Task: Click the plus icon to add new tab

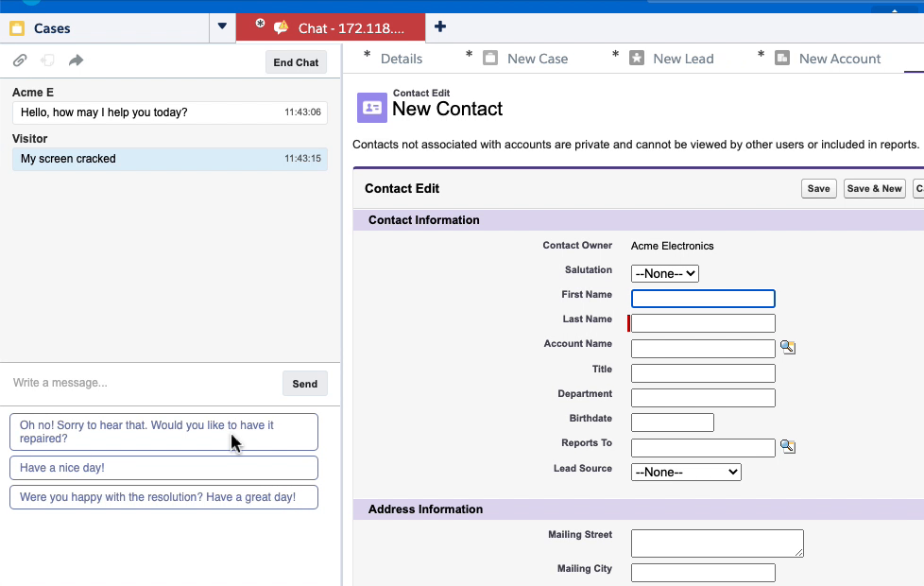Action: pos(440,27)
